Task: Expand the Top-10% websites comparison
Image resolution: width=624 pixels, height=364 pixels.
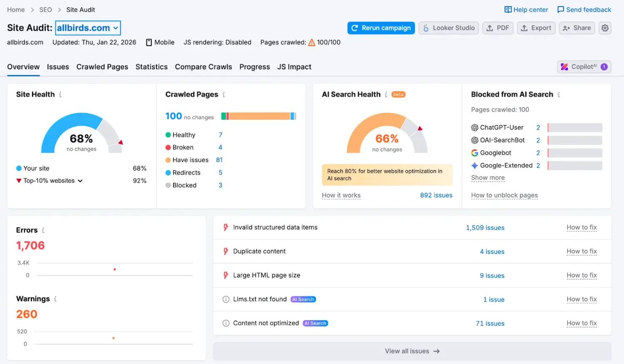Action: pyautogui.click(x=80, y=181)
